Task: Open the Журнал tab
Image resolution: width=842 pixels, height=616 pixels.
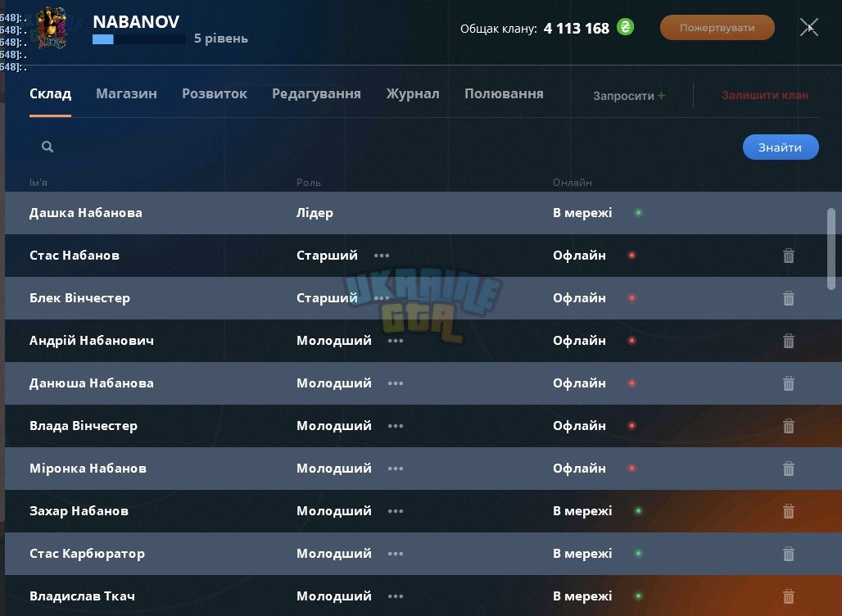Action: point(413,93)
